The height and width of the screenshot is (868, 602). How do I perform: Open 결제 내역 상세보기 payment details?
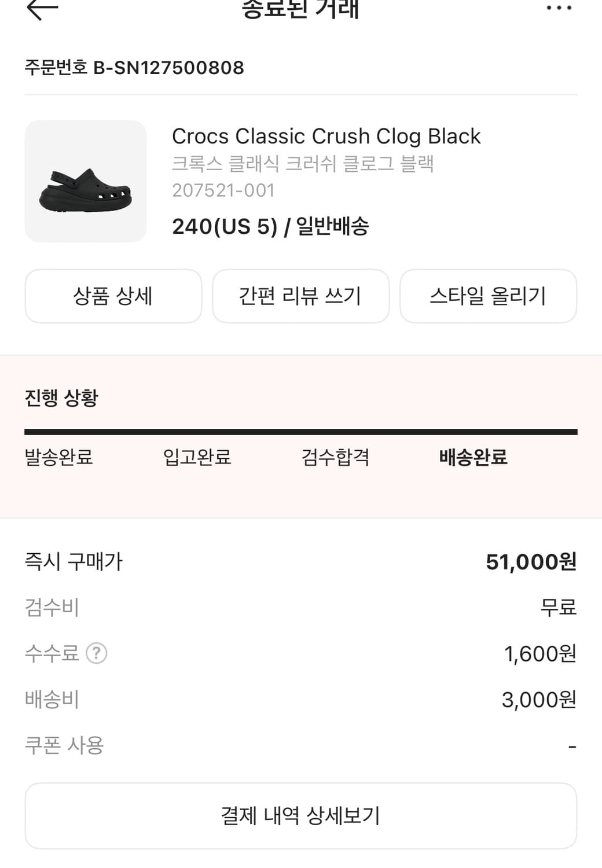300,816
